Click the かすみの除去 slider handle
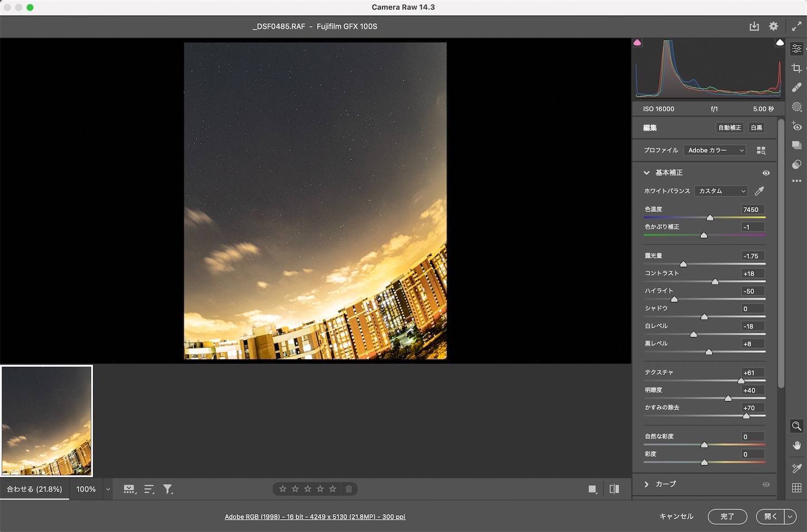The width and height of the screenshot is (807, 532). coord(746,416)
